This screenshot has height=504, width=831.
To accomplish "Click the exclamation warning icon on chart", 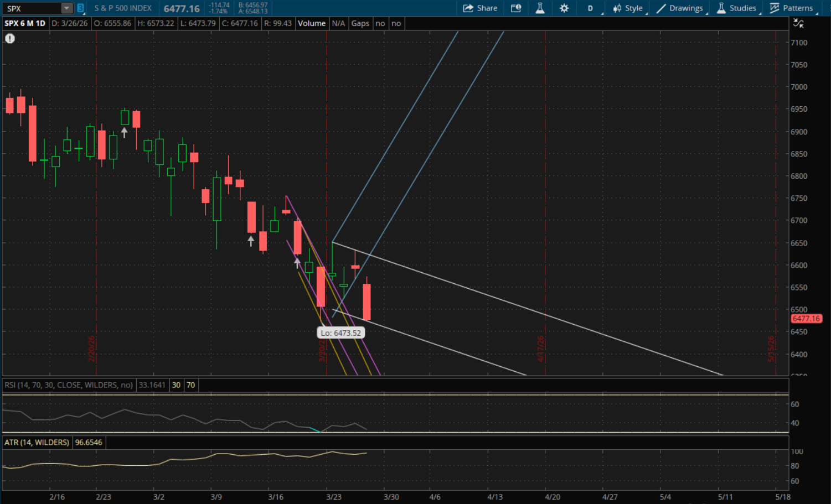I will point(10,39).
